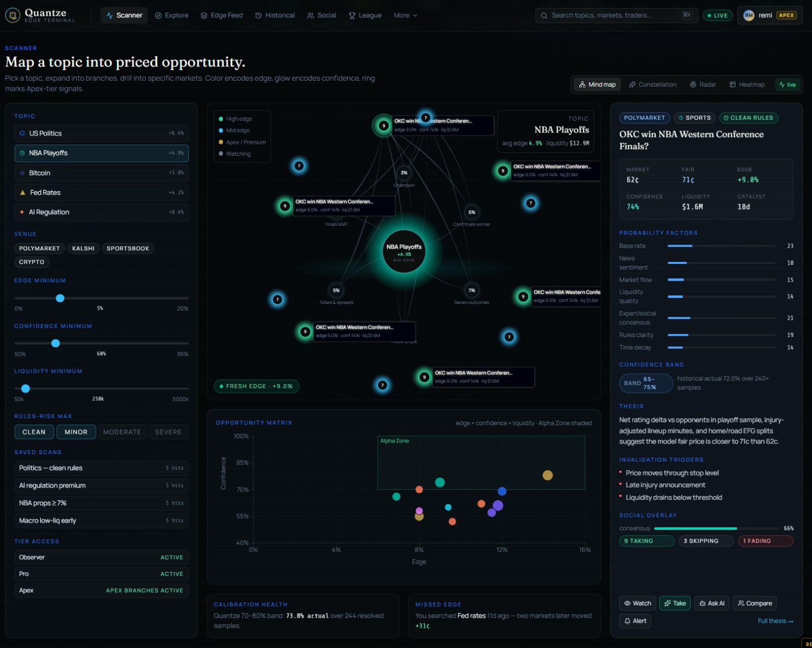
Task: Select the Mind map view
Action: [597, 85]
